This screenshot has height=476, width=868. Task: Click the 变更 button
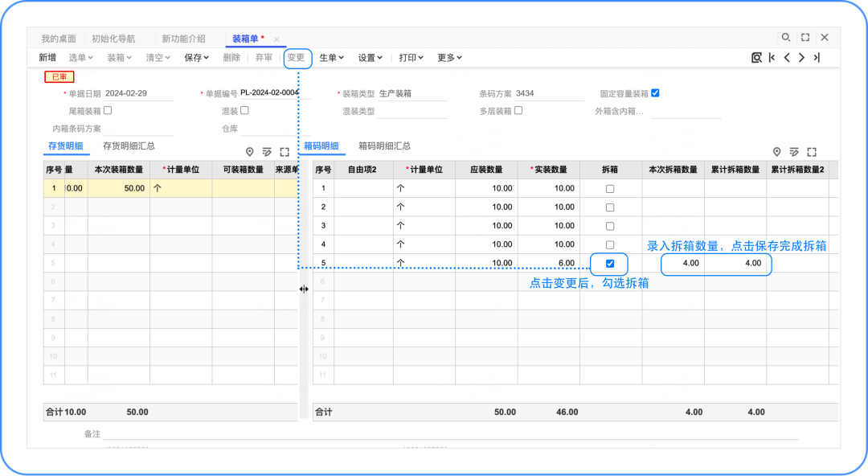click(x=297, y=58)
